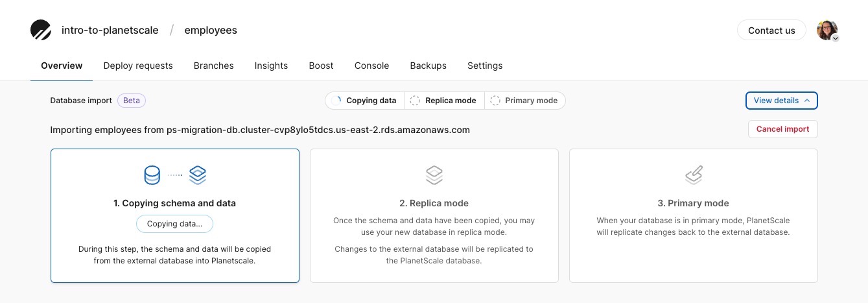
Task: Click the '3. Primary mode' card heading
Action: coord(694,203)
